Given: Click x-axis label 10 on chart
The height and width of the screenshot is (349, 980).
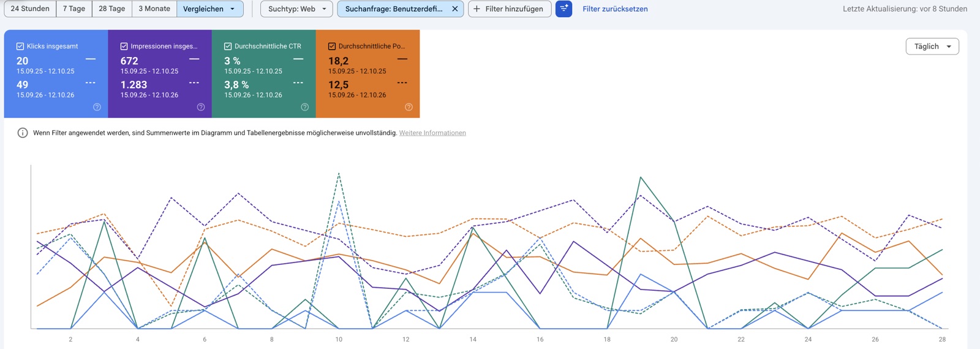Looking at the screenshot, I should point(339,339).
